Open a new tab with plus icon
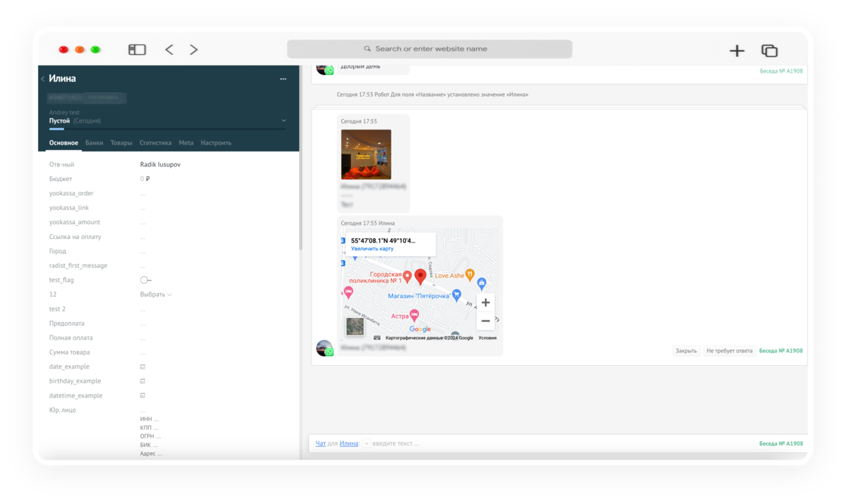 pos(737,51)
